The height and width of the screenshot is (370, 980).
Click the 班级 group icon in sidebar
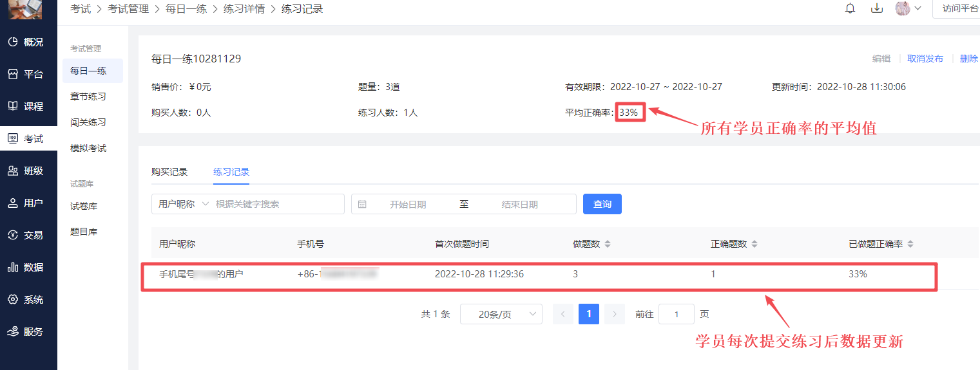(12, 171)
